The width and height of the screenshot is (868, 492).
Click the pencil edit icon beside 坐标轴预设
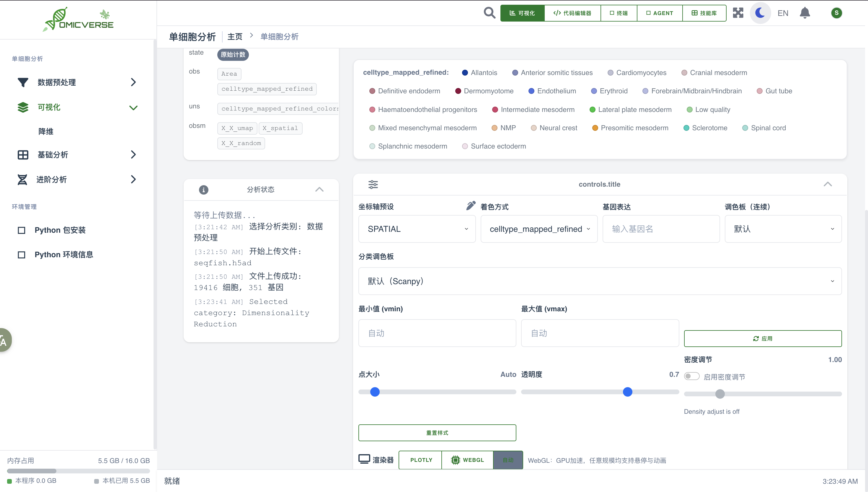pos(471,206)
